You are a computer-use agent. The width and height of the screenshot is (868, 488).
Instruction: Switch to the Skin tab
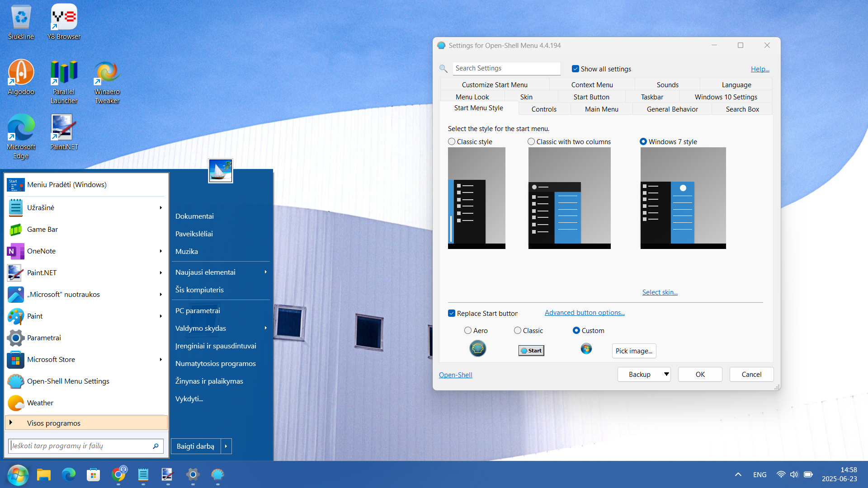[x=526, y=97]
